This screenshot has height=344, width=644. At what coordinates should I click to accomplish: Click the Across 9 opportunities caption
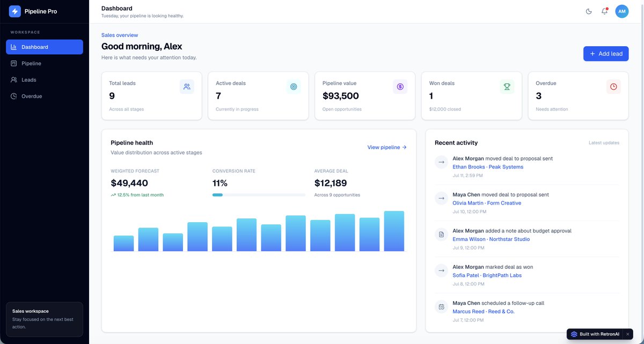tap(337, 195)
